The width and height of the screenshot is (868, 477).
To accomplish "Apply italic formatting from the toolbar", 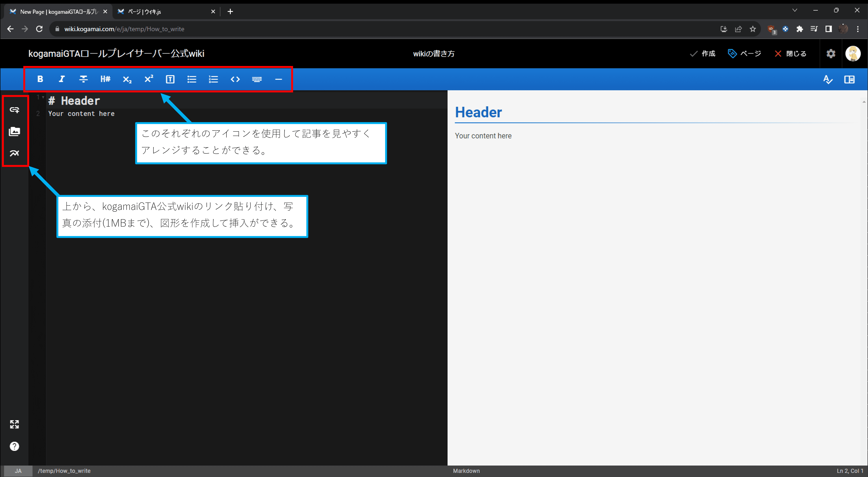I will [x=62, y=79].
